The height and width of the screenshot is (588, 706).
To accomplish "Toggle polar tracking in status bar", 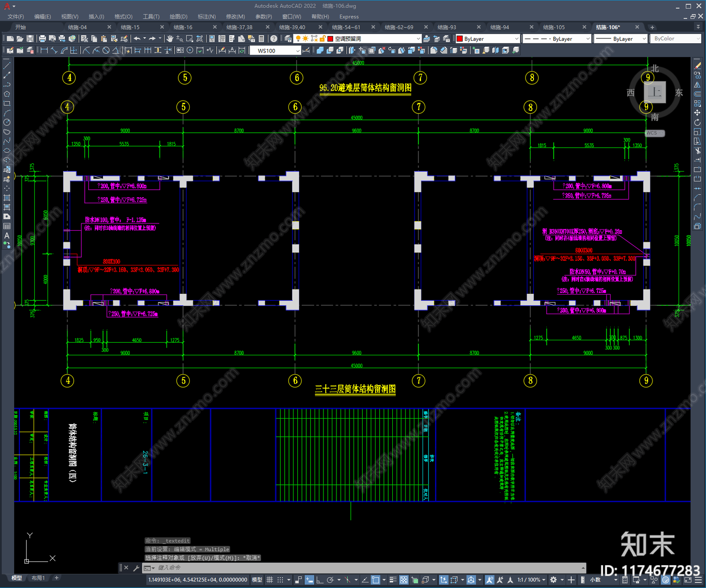I will (330, 580).
